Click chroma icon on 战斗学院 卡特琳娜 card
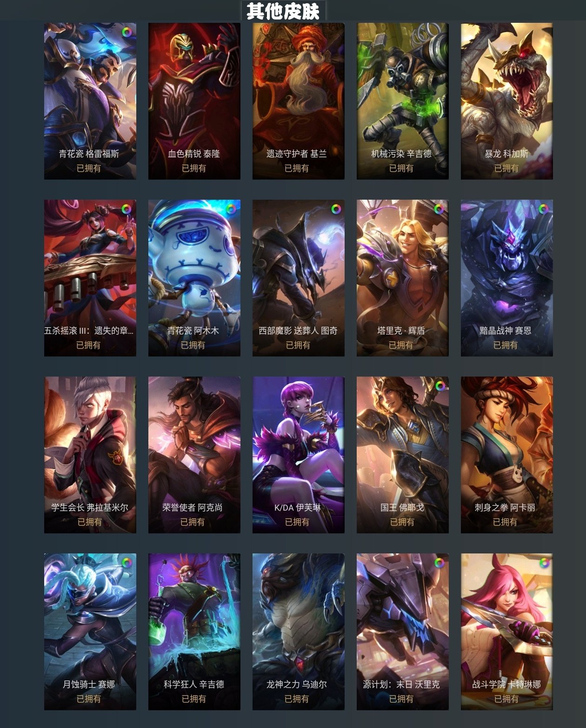586x728 pixels. point(543,563)
